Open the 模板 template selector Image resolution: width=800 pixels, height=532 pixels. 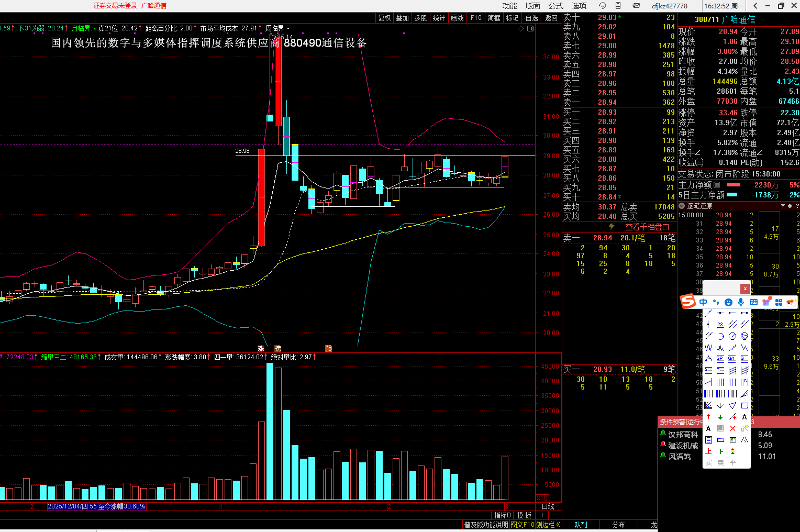pyautogui.click(x=524, y=515)
